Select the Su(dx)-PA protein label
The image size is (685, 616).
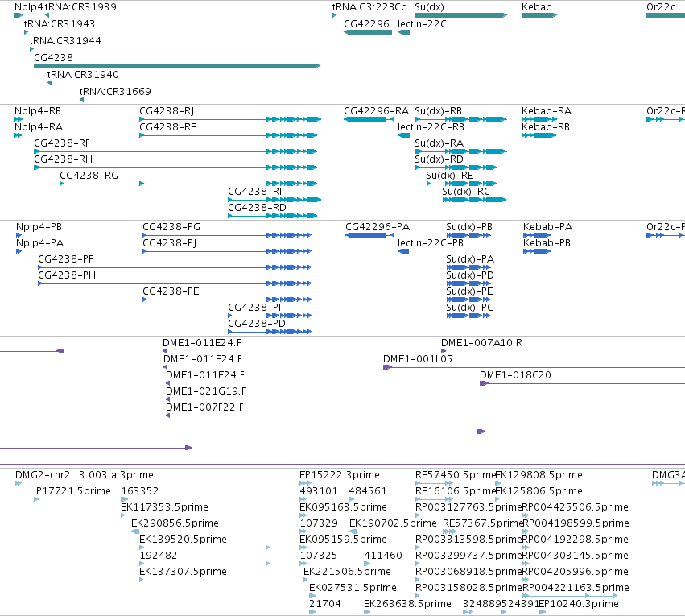pos(470,259)
